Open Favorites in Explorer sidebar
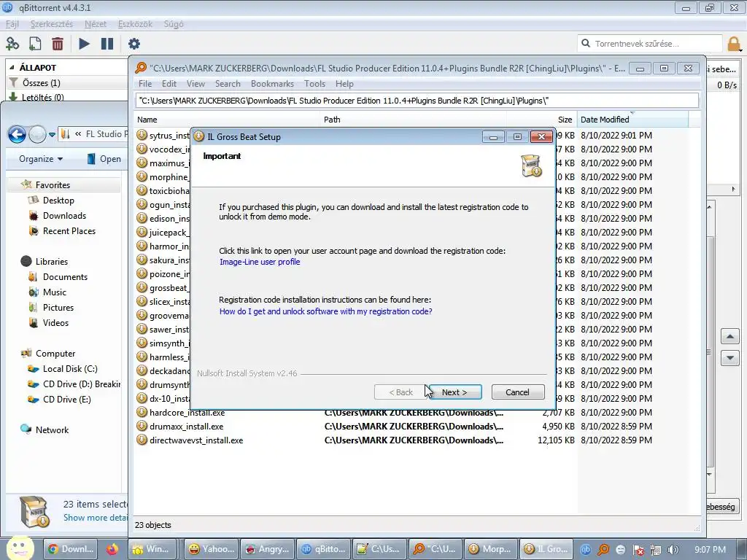This screenshot has width=747, height=560. 53,184
